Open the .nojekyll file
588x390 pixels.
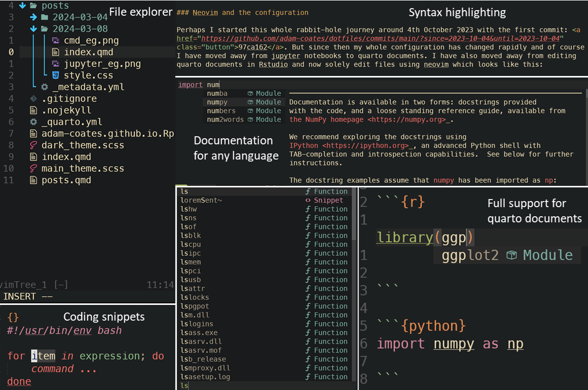coord(66,110)
